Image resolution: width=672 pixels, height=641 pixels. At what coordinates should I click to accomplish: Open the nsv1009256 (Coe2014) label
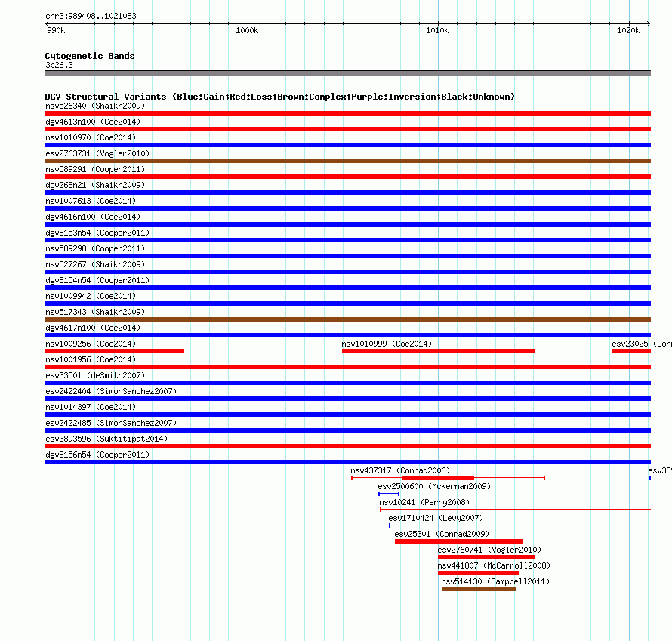coord(91,344)
